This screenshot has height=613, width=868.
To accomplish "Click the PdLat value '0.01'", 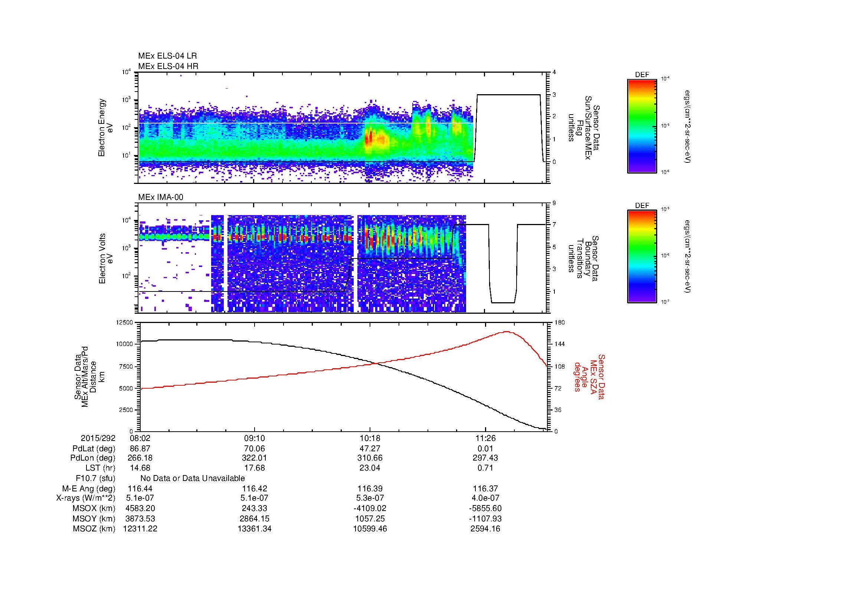I will coord(485,449).
